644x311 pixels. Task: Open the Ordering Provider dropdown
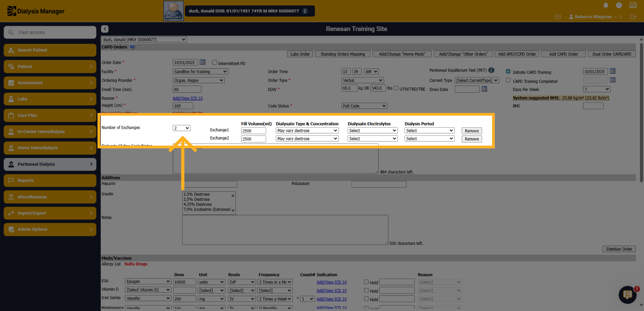198,80
